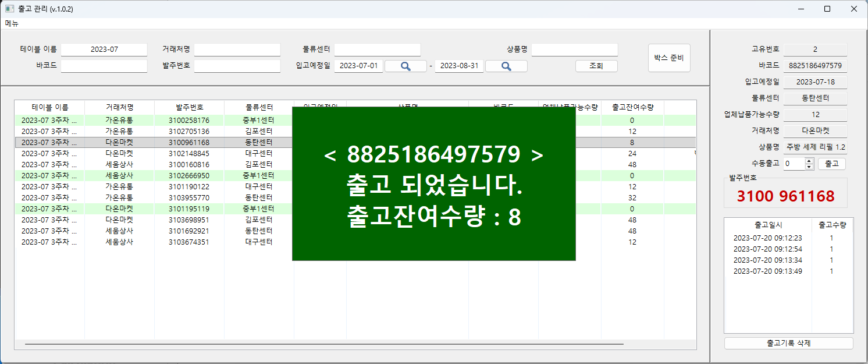Click the red order number 3100 961168
The image size is (868, 364).
coord(785,196)
